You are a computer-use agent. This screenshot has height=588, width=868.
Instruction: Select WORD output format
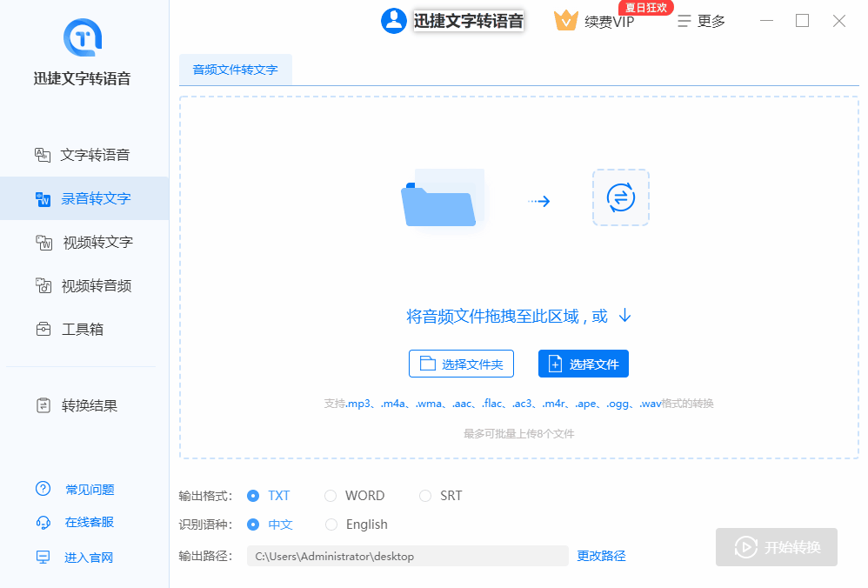(x=354, y=496)
